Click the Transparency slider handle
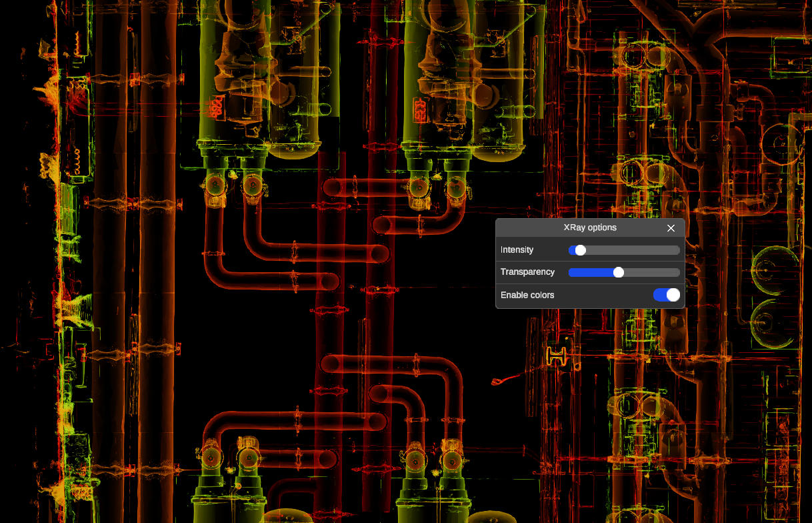Viewport: 812px width, 523px height. [619, 272]
